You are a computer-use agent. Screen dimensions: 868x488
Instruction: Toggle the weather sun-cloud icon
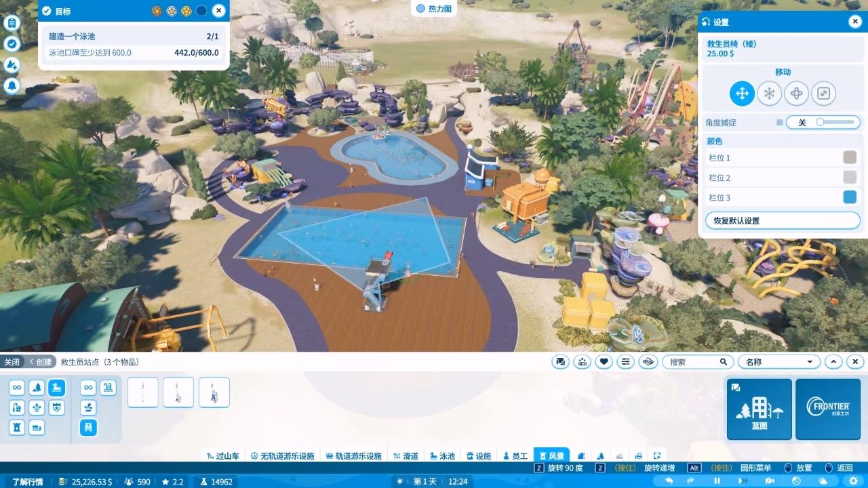coord(823,481)
